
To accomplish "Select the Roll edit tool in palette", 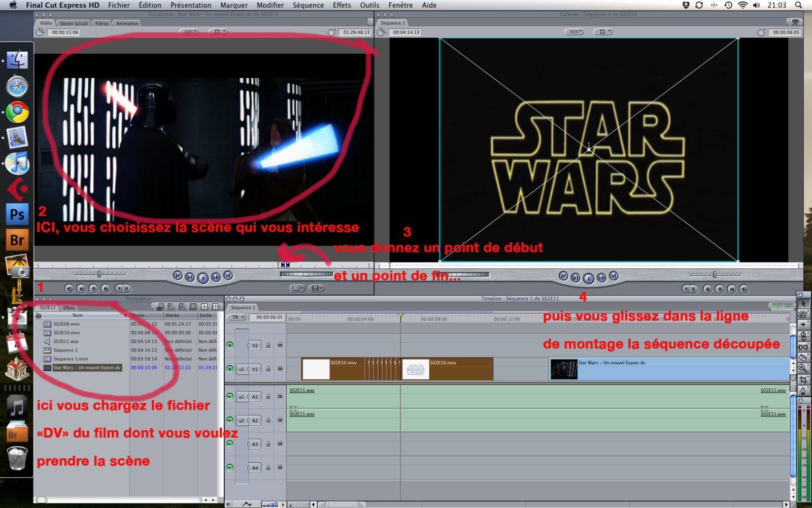I will tap(803, 336).
